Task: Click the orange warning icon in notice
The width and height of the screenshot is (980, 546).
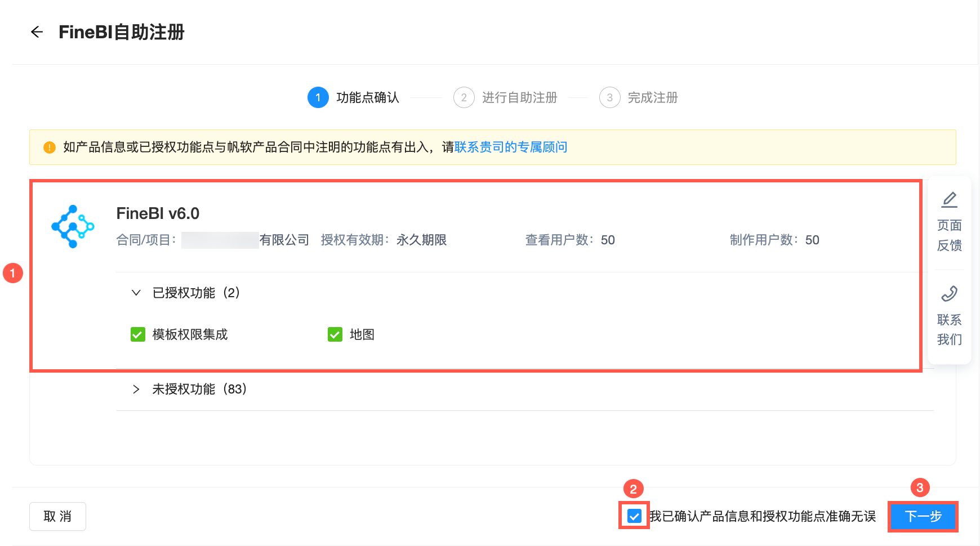Action: coord(50,147)
